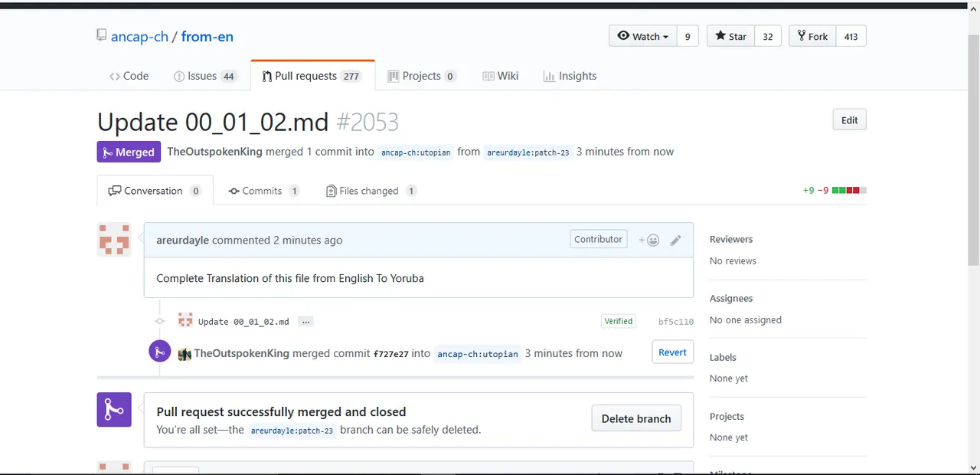
Task: Open TheOutspokenKing link in merge event
Action: pos(242,353)
